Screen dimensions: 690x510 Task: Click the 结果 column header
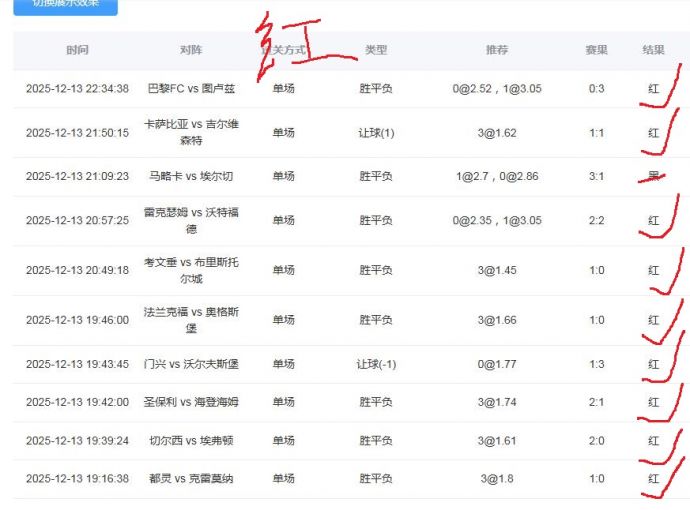point(653,50)
